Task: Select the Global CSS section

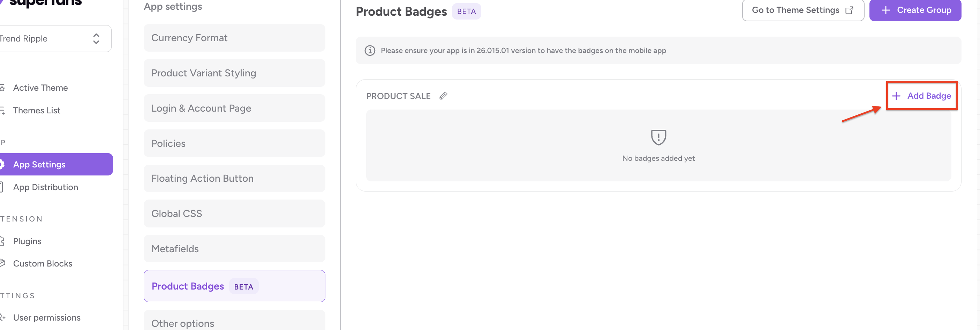Action: [234, 213]
